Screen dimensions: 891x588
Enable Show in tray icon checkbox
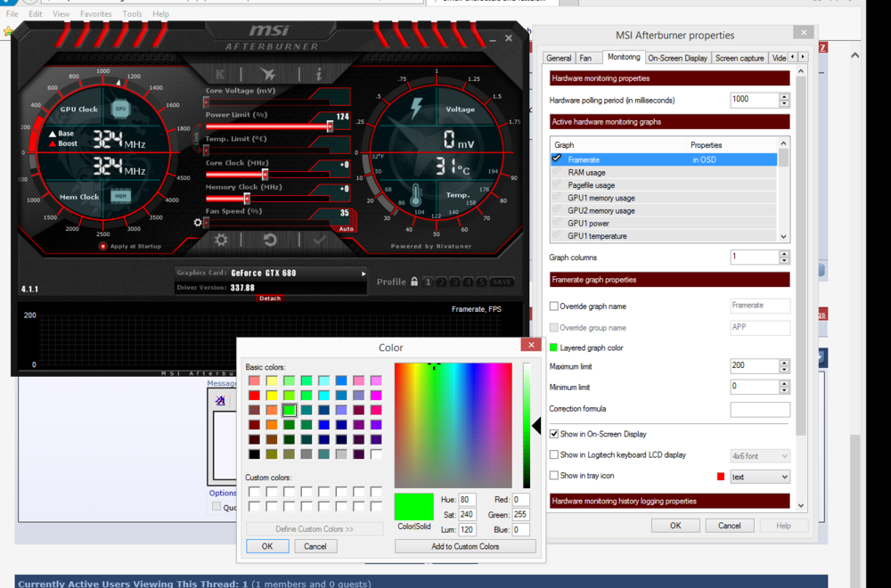pos(554,476)
